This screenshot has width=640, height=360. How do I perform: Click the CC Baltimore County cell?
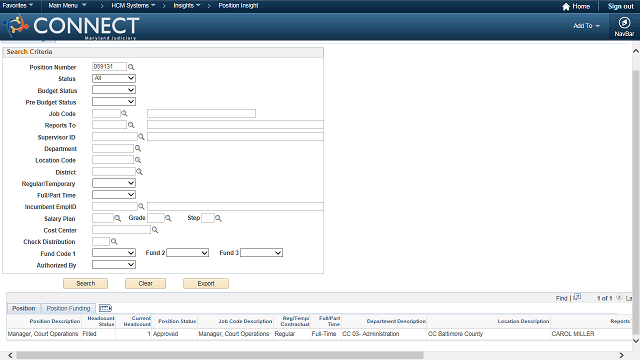(455, 334)
